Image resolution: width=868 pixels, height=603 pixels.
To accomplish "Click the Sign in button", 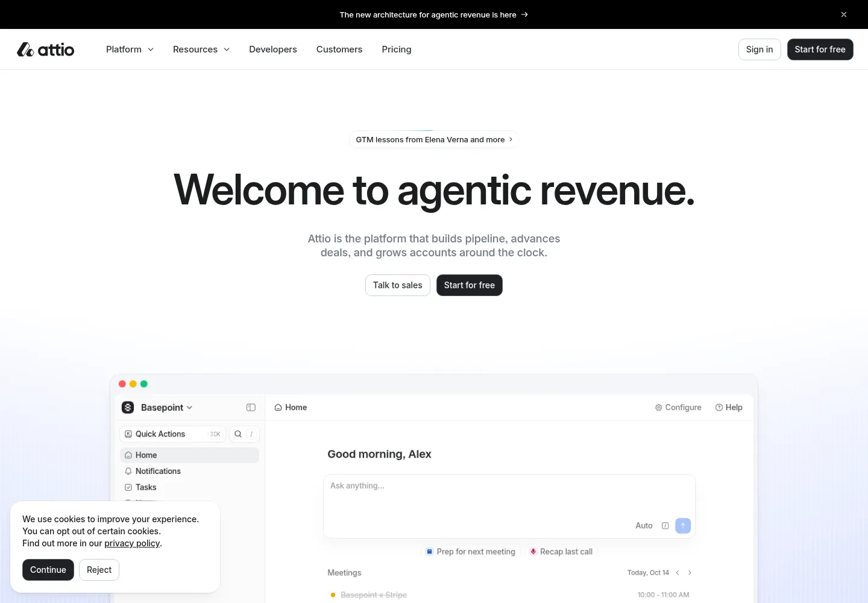I will click(x=759, y=49).
